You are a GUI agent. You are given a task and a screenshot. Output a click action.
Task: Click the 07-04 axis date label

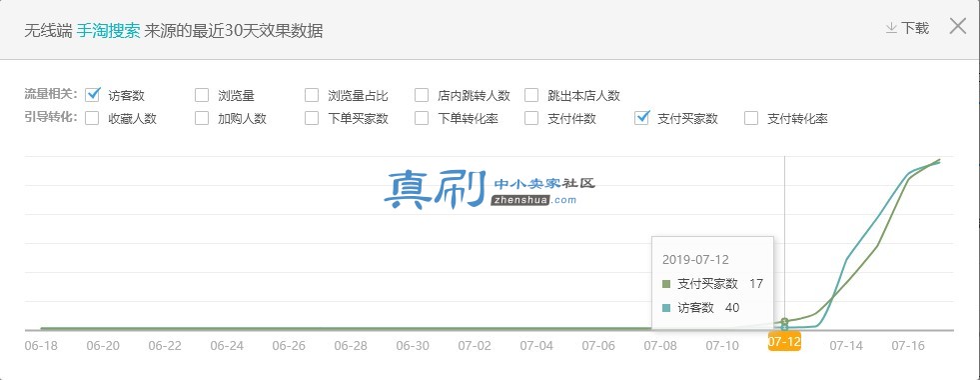(x=536, y=345)
